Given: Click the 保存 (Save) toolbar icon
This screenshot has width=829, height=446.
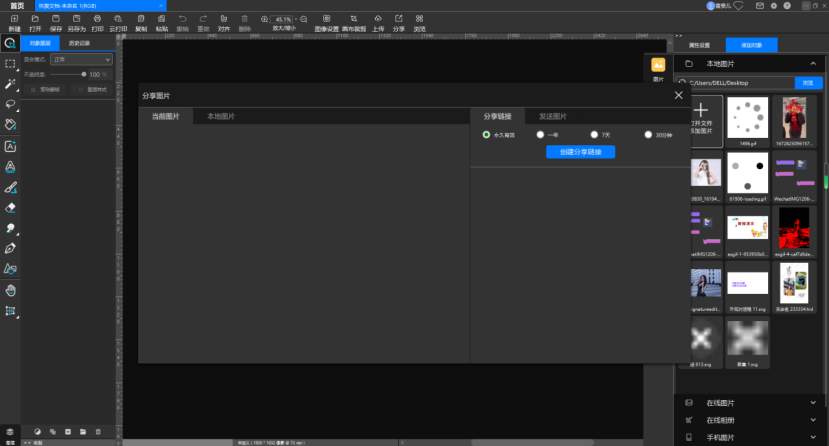Looking at the screenshot, I should click(56, 20).
